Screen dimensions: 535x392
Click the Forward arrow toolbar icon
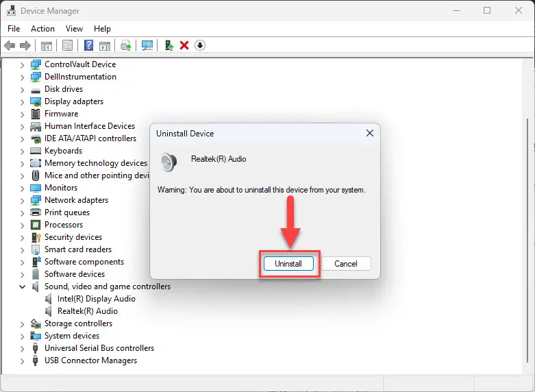25,45
